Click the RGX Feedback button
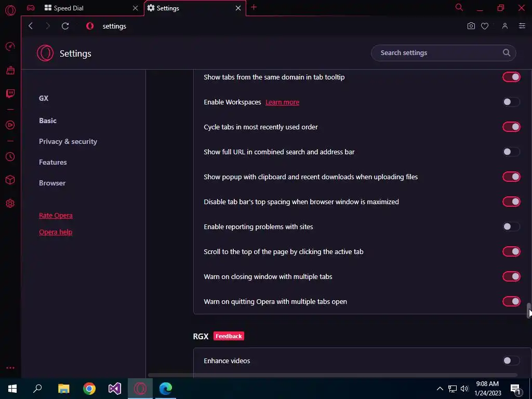This screenshot has width=532, height=399. click(229, 336)
